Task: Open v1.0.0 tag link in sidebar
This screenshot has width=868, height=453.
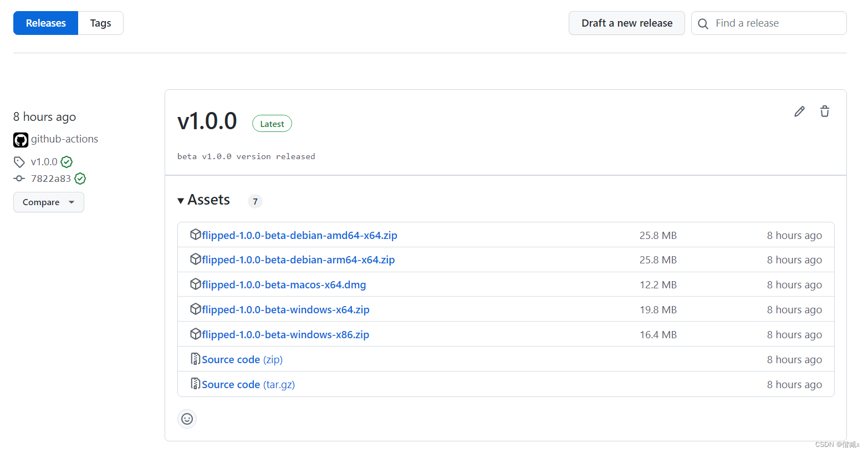Action: [44, 162]
